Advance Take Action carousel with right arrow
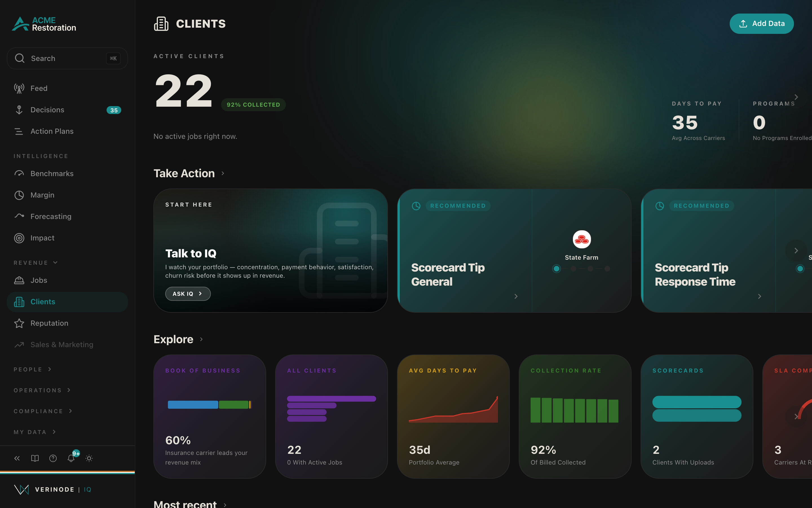The width and height of the screenshot is (812, 508). click(796, 251)
